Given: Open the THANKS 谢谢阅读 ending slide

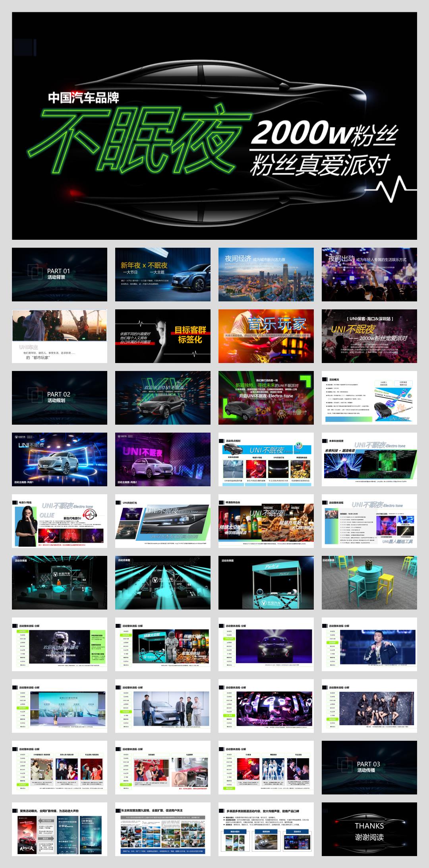Looking at the screenshot, I should (x=369, y=829).
